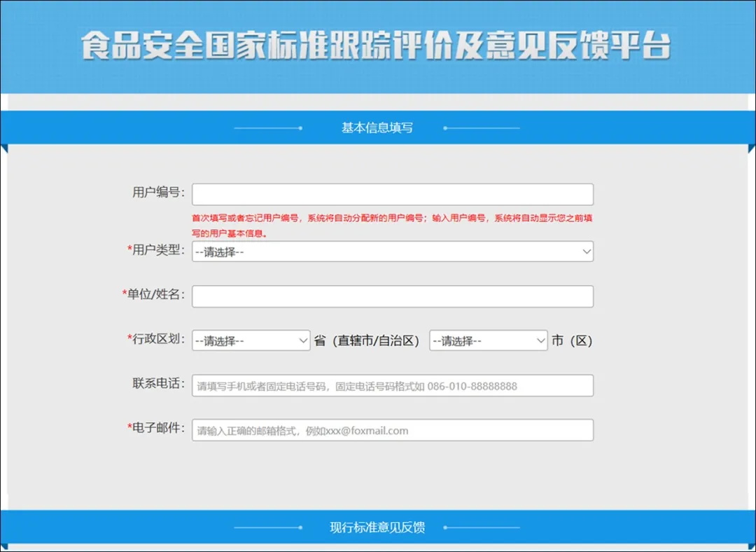This screenshot has width=756, height=552.
Task: Click the decorative line left of 基本信息填写
Action: point(267,128)
